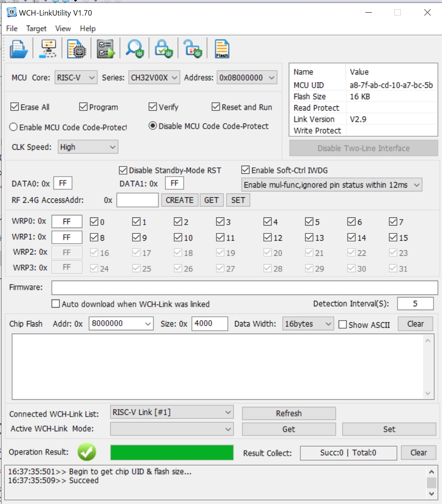Screen dimensions: 442x504
Task: Open the Data Width 16bytes dropdown
Action: pyautogui.click(x=308, y=324)
